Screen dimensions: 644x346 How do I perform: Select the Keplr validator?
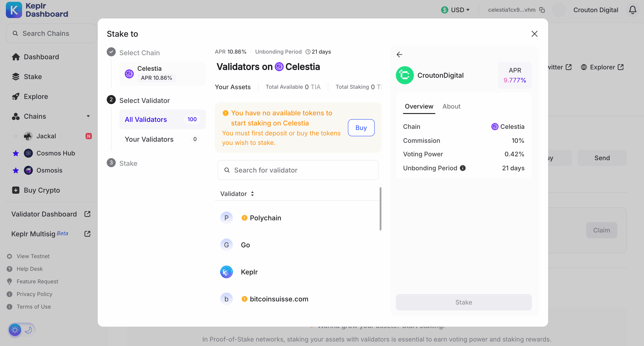297,272
